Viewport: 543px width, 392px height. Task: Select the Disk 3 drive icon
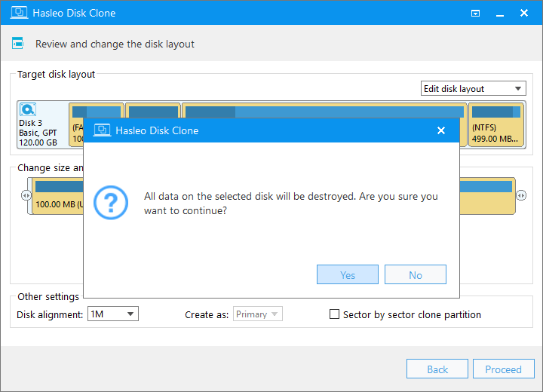click(x=28, y=109)
